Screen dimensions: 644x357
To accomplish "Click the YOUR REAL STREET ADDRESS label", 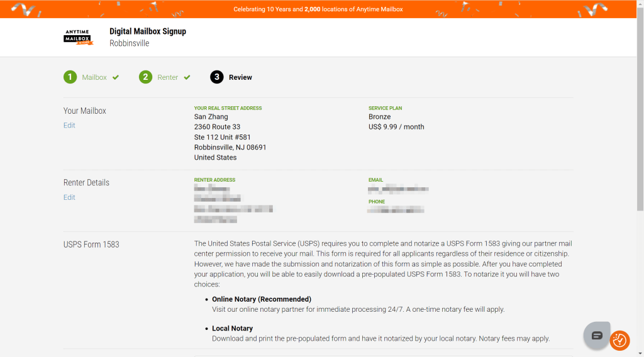I will [228, 108].
